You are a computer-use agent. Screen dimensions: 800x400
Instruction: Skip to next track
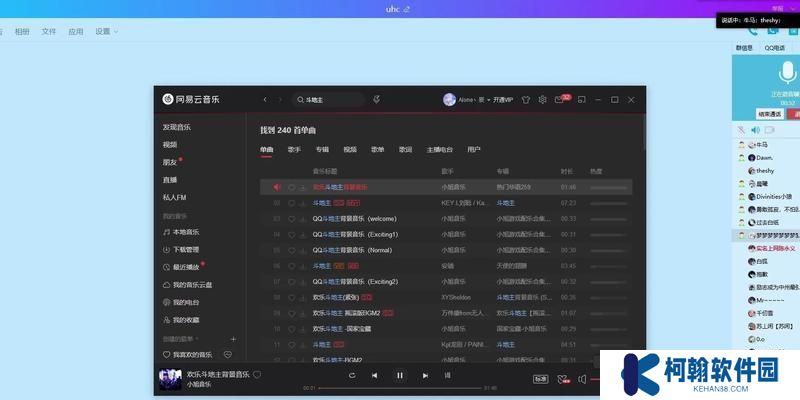(x=425, y=376)
